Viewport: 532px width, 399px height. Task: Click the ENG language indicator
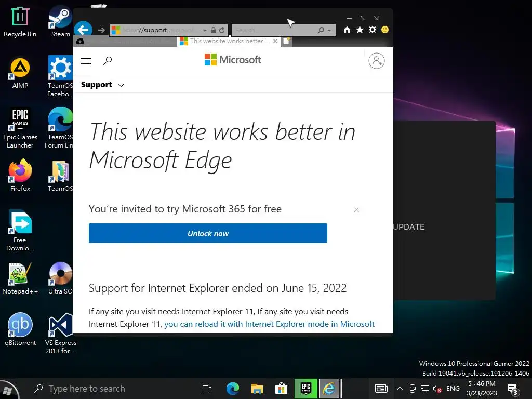coord(453,389)
